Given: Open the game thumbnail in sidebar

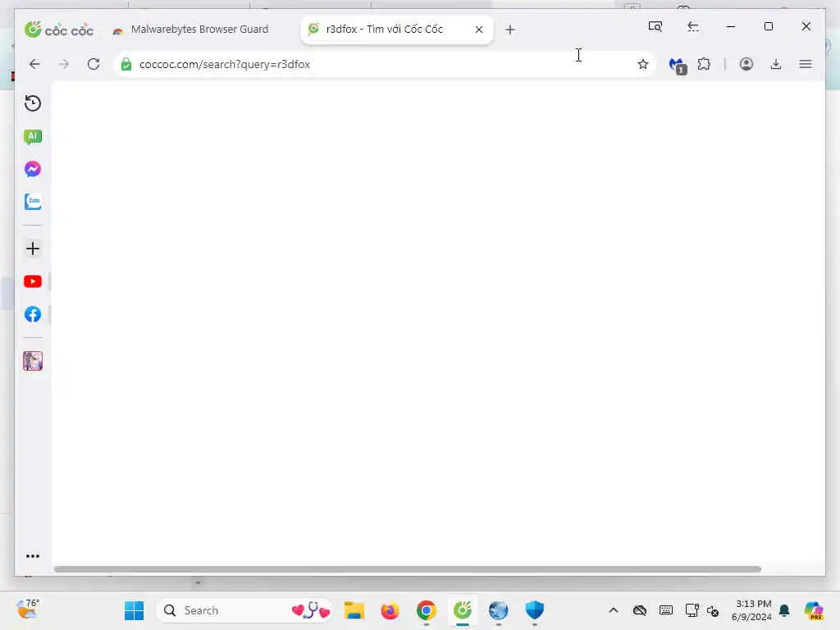Looking at the screenshot, I should click(33, 361).
